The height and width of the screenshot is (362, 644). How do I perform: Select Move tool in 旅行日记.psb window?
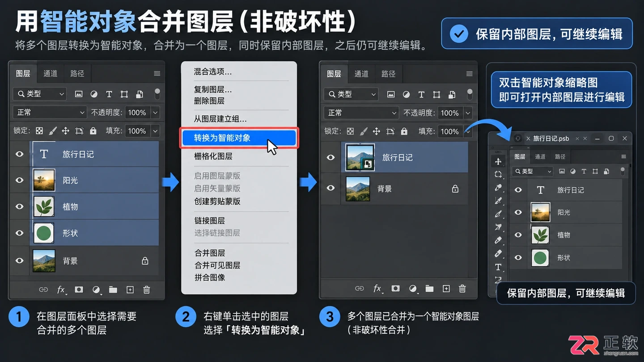pyautogui.click(x=498, y=161)
